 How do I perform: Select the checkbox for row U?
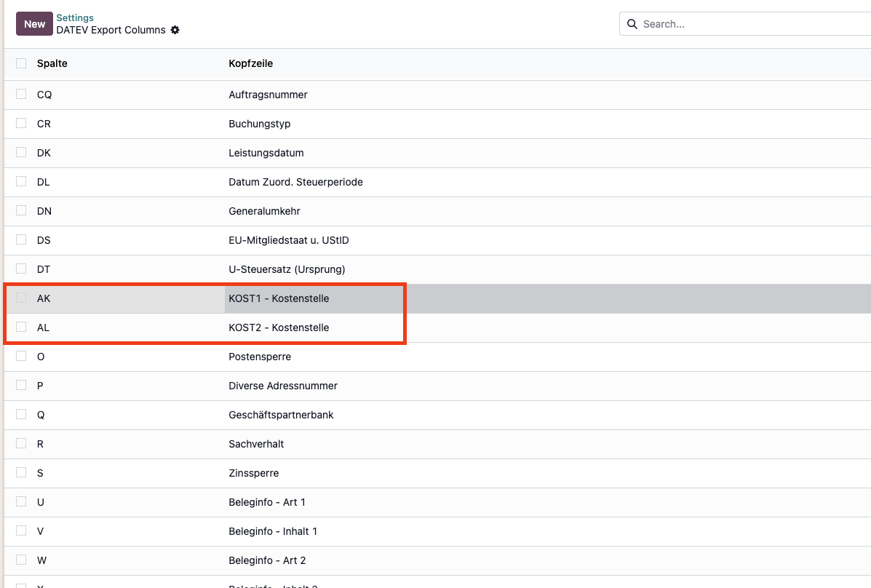point(21,502)
